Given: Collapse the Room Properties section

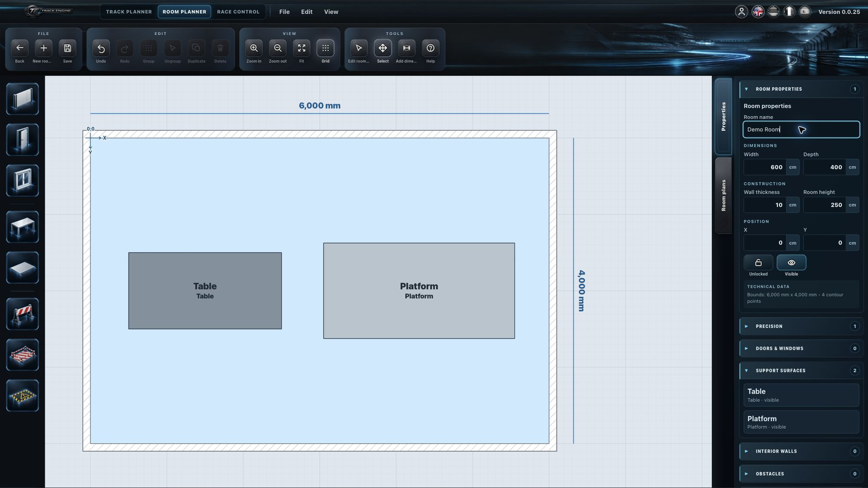Looking at the screenshot, I should (x=801, y=89).
